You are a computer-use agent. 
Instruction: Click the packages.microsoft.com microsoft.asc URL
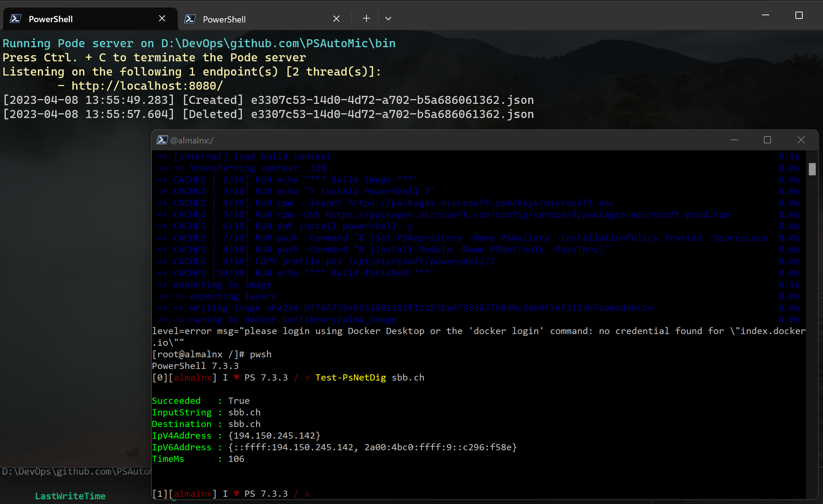pos(481,203)
